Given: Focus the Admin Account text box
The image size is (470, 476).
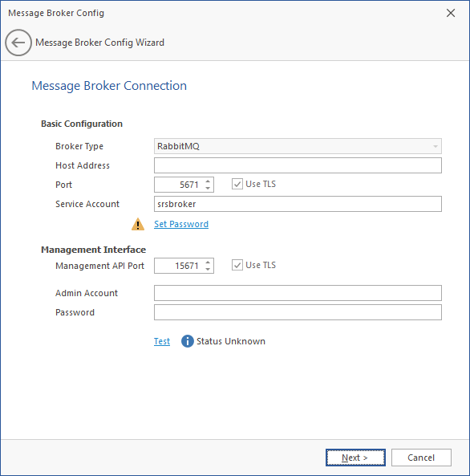Looking at the screenshot, I should point(298,293).
